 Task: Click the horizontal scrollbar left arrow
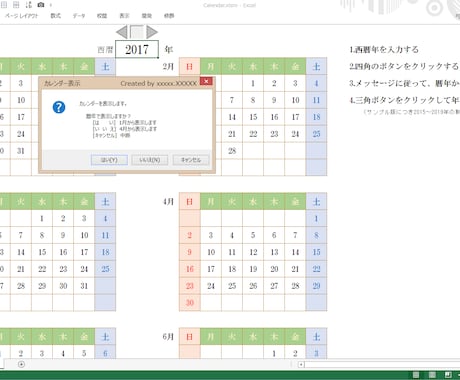[301, 365]
